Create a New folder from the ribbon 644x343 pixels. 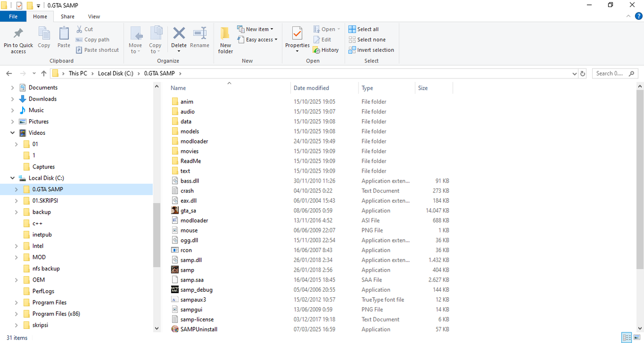click(x=225, y=40)
